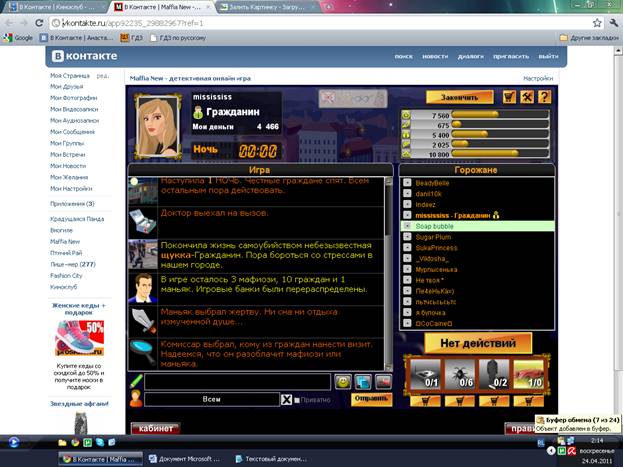Open the tools settings icon with hammer and wrench
Viewport: 623px width, 467px height.
[527, 97]
